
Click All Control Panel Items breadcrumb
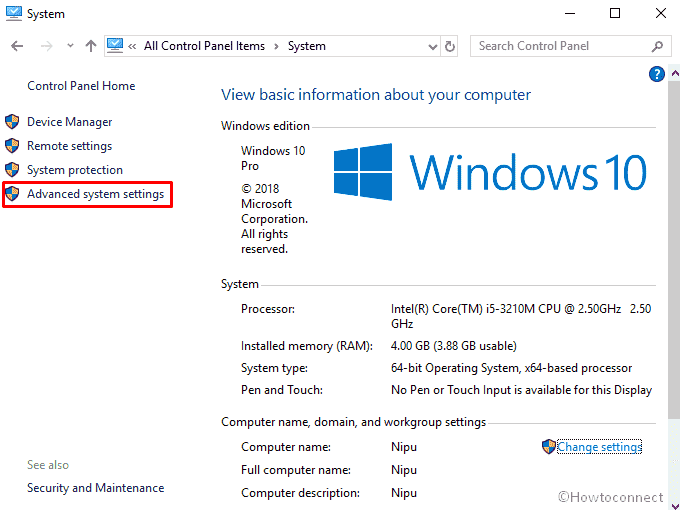click(x=204, y=46)
